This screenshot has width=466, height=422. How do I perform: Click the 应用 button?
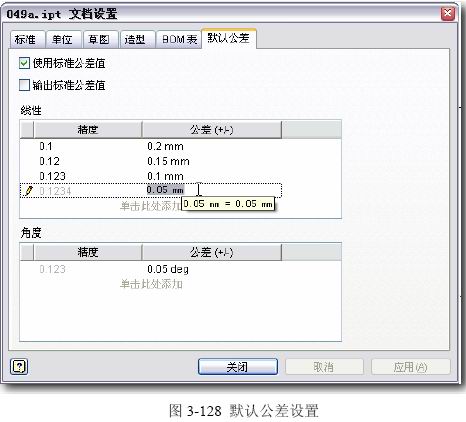pyautogui.click(x=411, y=367)
